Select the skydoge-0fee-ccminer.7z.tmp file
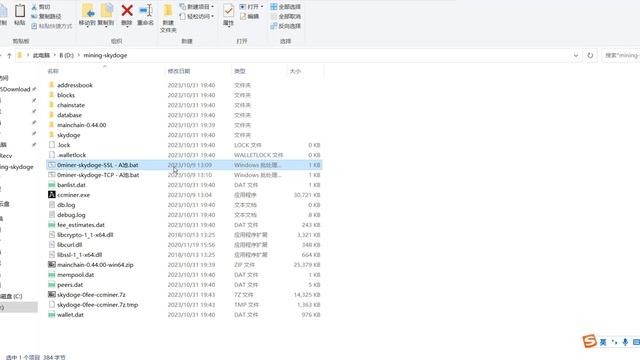This screenshot has width=640, height=360. [184, 305]
